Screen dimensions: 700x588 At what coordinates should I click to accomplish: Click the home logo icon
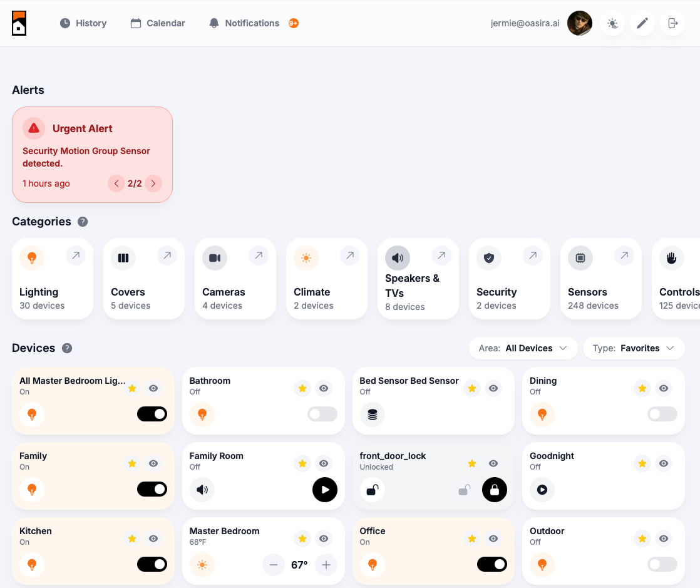tap(19, 23)
